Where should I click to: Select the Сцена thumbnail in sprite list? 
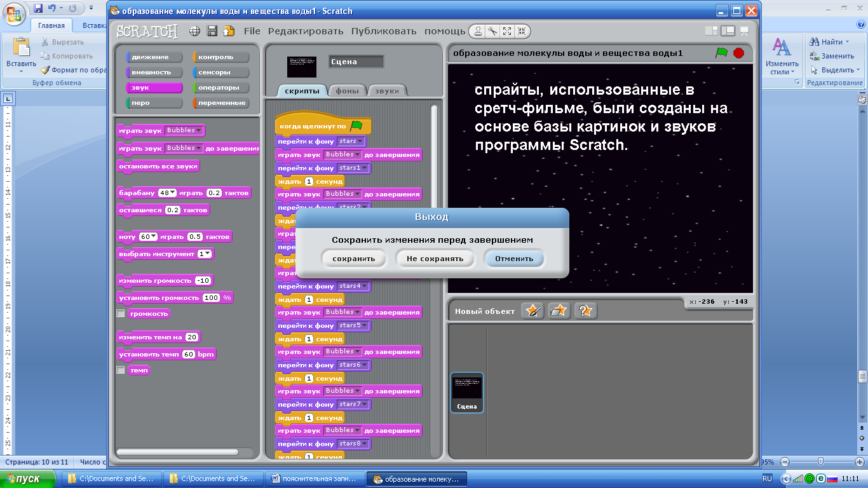(x=467, y=393)
